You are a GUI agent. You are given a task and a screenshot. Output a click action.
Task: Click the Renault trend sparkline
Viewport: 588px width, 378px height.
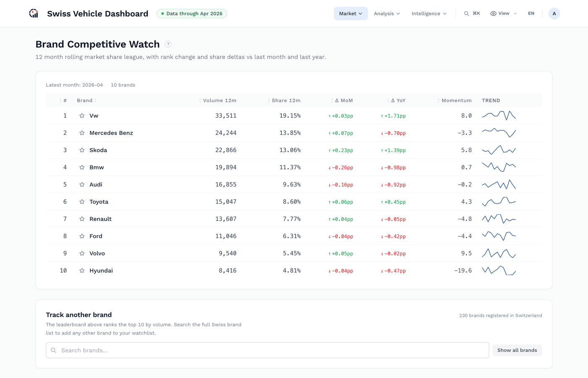coord(499,219)
